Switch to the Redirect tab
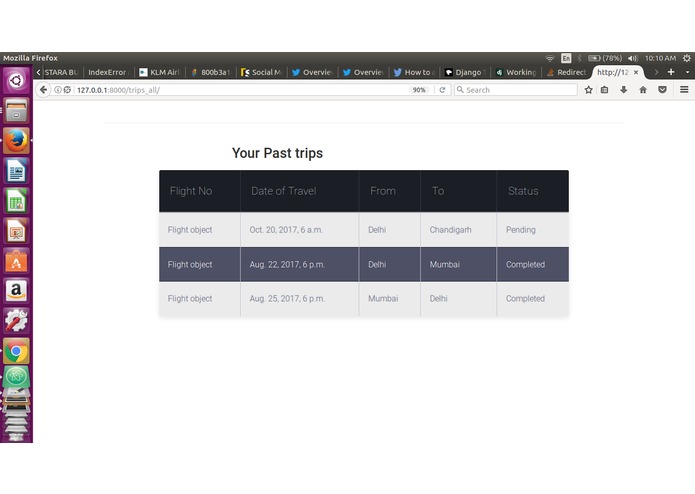Screen dimensions: 695x494 tap(567, 72)
